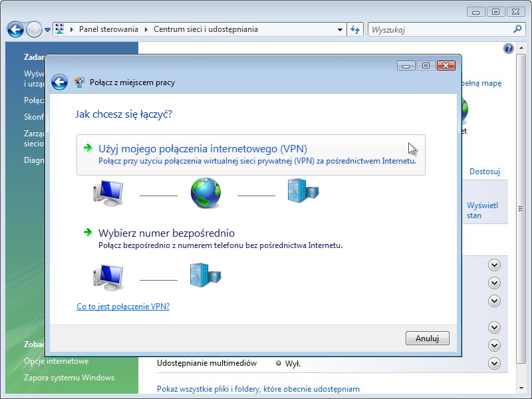This screenshot has width=532, height=399.
Task: Click 'Centrum sieci i udostępniania' breadcrumb item
Action: (205, 29)
